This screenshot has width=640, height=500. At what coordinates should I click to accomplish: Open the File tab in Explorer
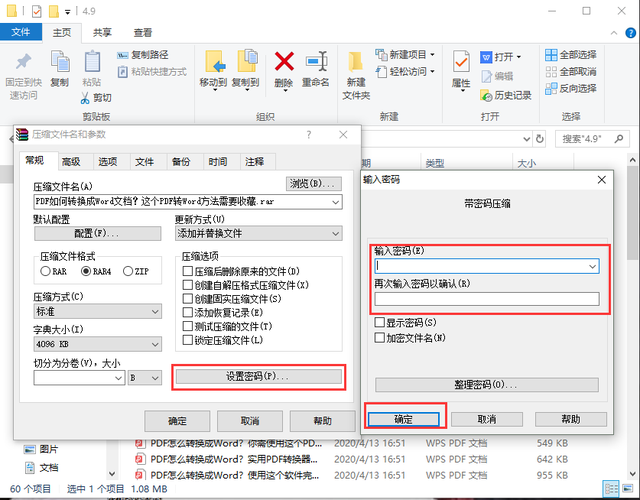pyautogui.click(x=21, y=32)
